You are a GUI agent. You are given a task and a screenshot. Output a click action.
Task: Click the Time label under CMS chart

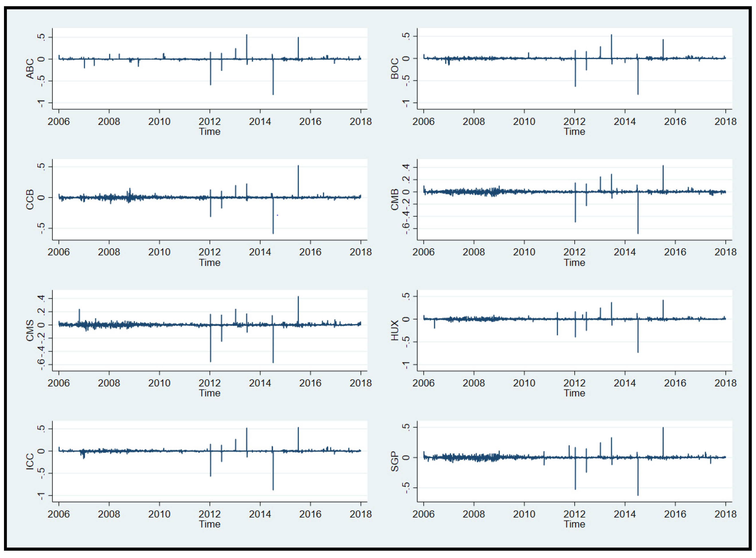(210, 393)
